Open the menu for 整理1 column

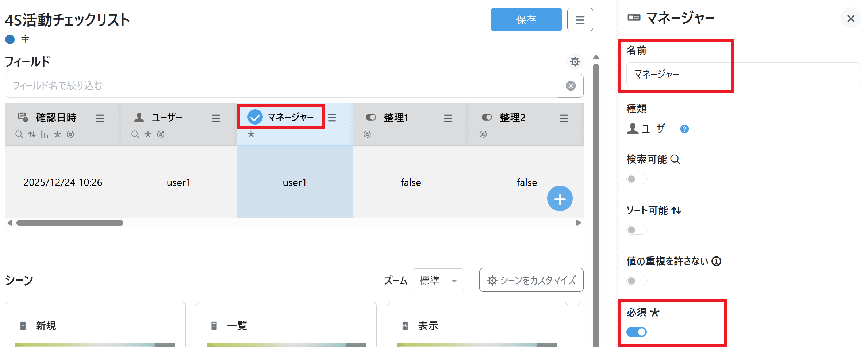(448, 118)
